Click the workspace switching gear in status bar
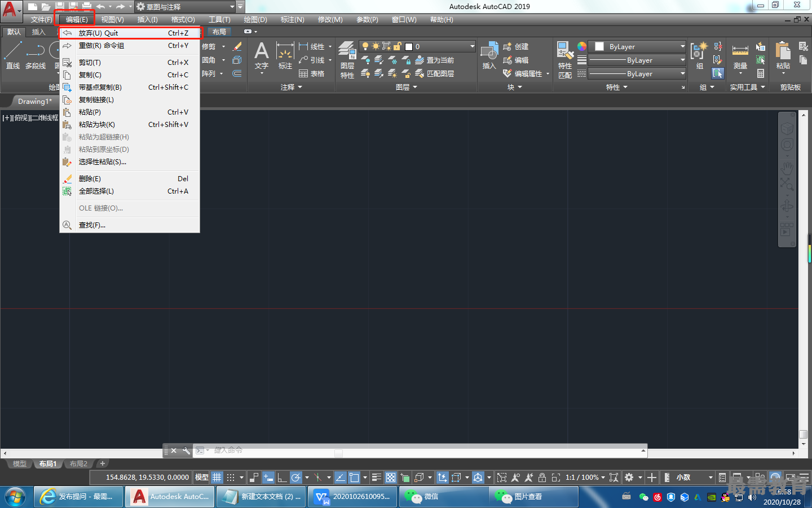The image size is (812, 508). pyautogui.click(x=629, y=478)
